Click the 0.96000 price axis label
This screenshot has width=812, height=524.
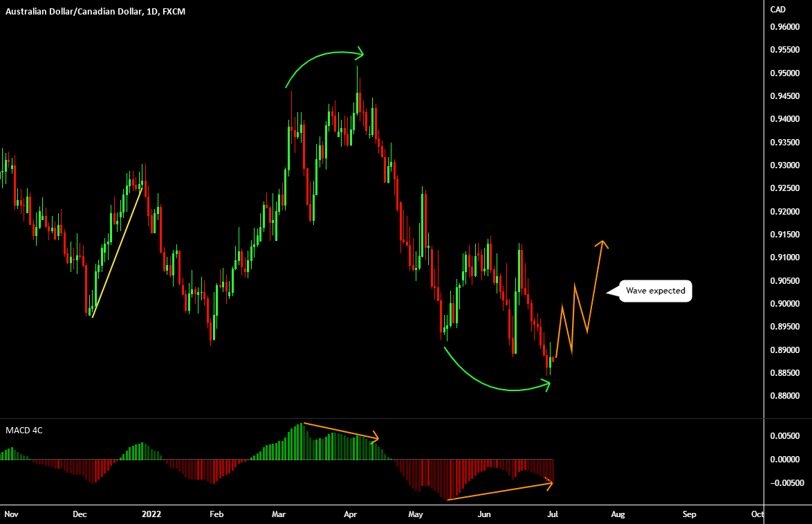coord(785,27)
